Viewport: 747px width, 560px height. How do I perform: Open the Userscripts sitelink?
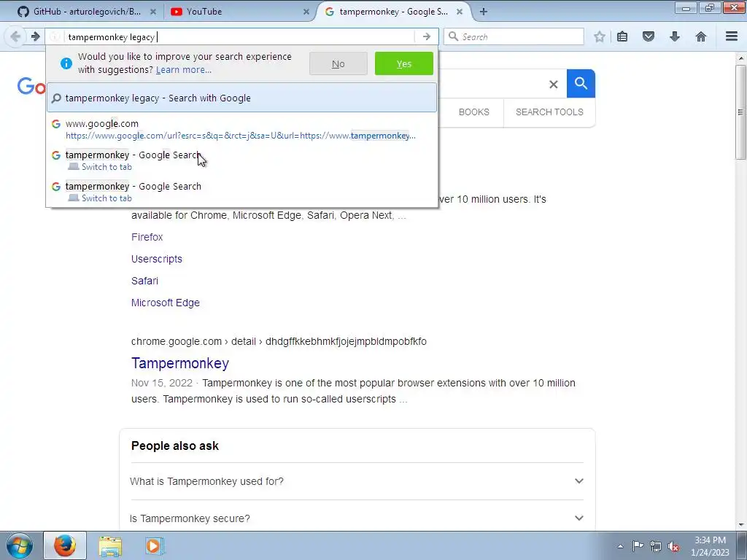click(156, 259)
